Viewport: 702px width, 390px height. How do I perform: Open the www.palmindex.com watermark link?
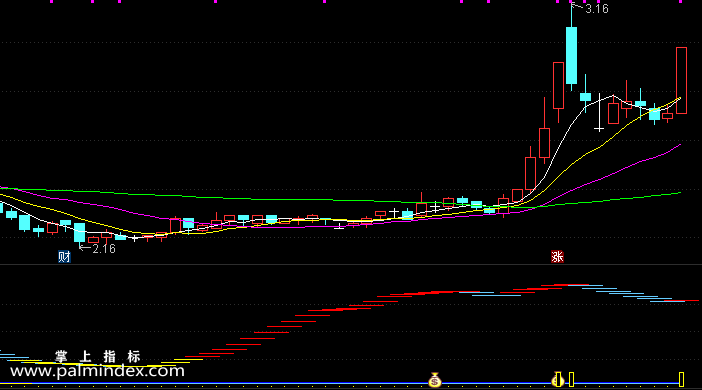[97, 371]
